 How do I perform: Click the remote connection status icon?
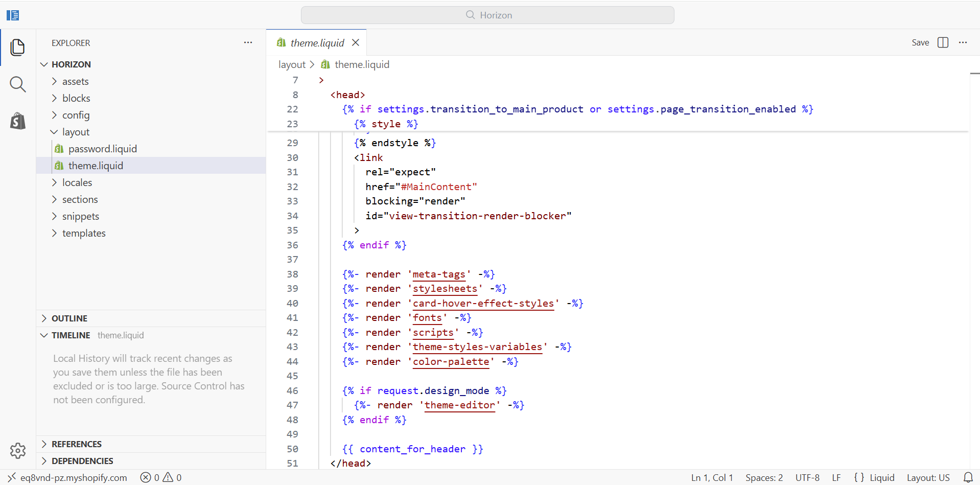coord(11,477)
